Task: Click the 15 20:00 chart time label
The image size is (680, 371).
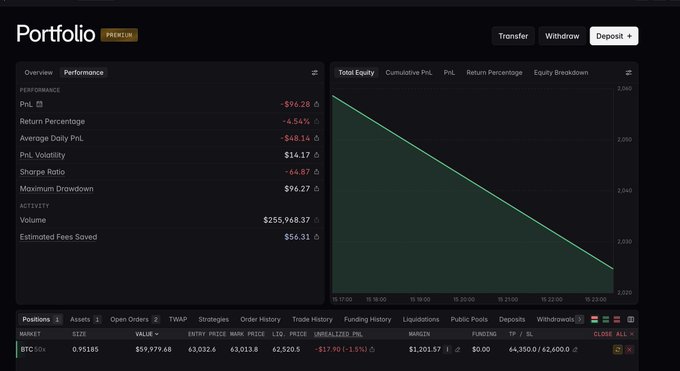Action: point(464,299)
